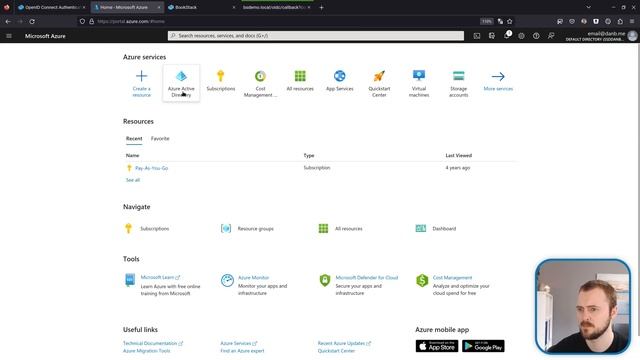The height and width of the screenshot is (360, 640).
Task: Open the browser application menu
Action: point(632,21)
